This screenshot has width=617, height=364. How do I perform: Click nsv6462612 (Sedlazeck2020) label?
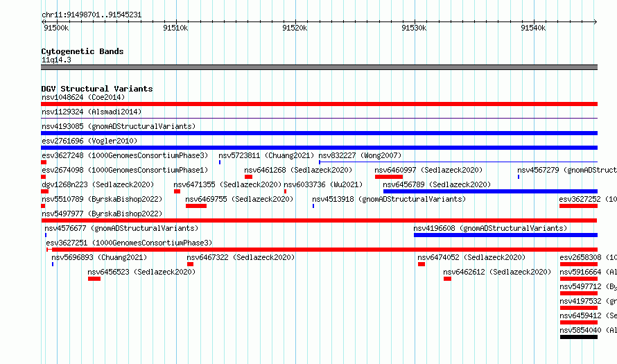pos(497,272)
